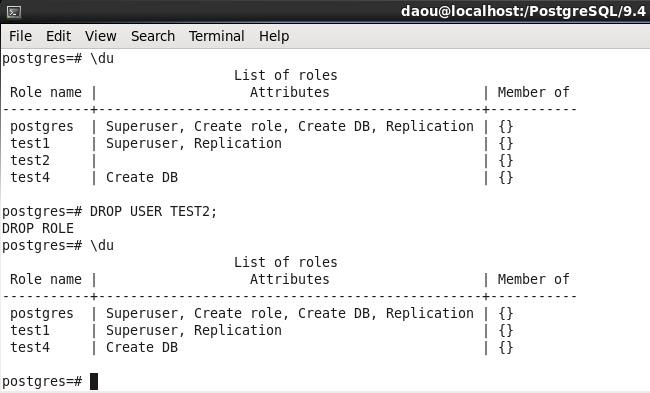
Task: Click the first \du command line
Action: point(58,58)
